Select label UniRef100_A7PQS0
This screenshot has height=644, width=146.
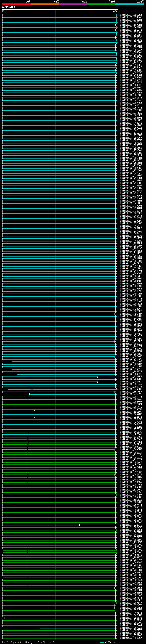(x=131, y=37)
